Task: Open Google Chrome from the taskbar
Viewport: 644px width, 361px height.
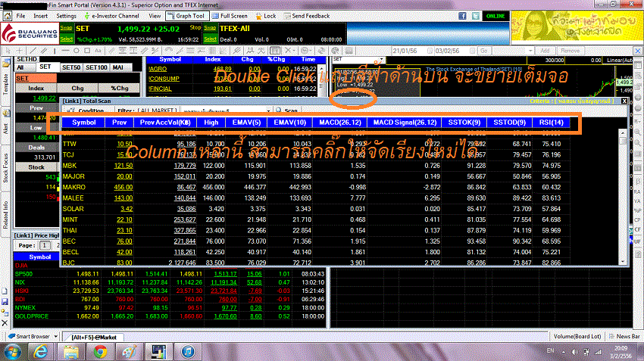Action: (100, 352)
